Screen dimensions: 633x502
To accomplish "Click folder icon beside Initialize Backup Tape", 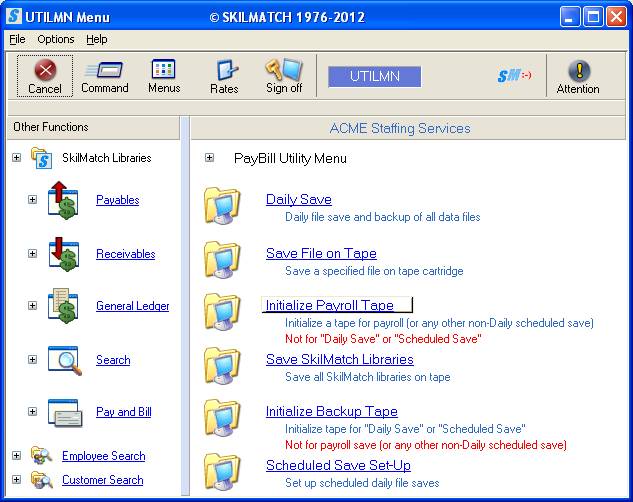I will pyautogui.click(x=222, y=418).
